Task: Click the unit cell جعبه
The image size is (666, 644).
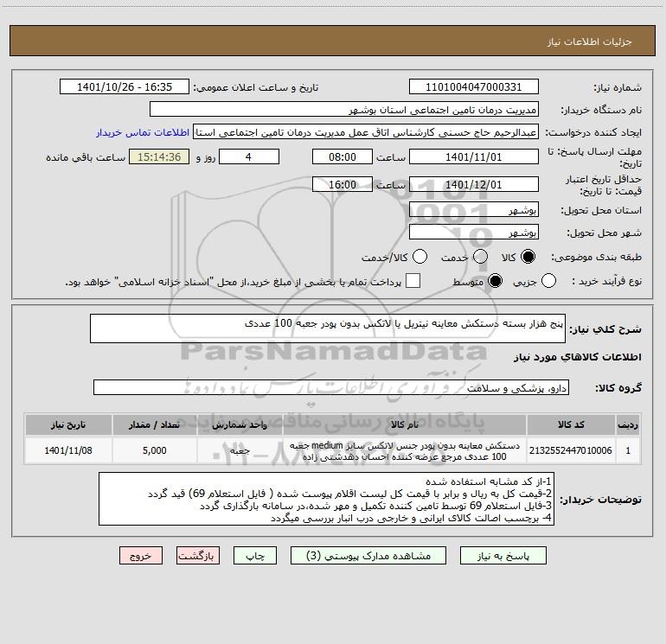Action: coord(240,450)
